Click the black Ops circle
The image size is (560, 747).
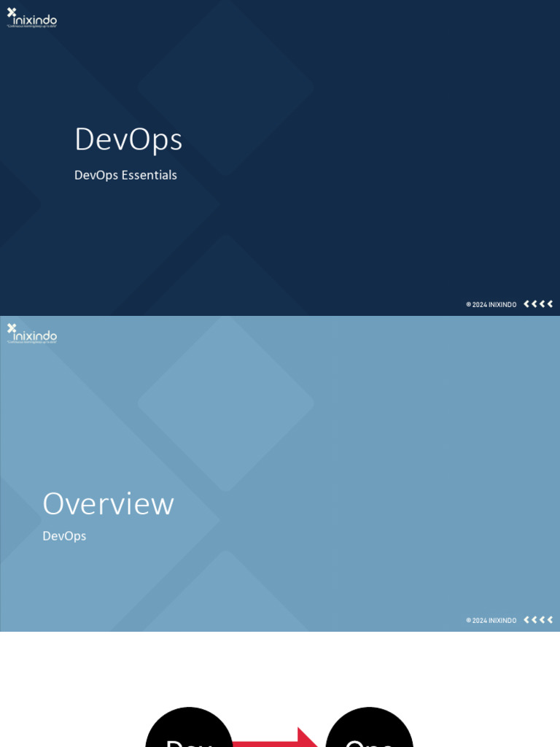tap(369, 729)
